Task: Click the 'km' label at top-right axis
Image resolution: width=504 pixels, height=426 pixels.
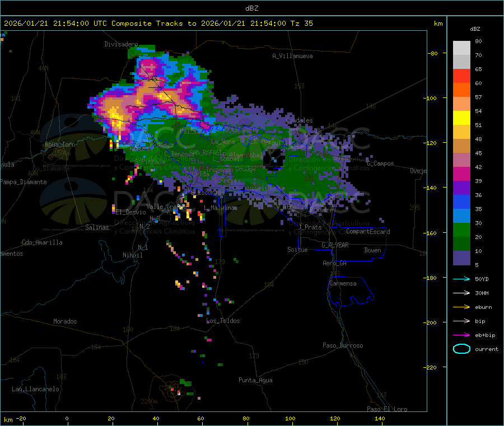Action: tap(438, 24)
